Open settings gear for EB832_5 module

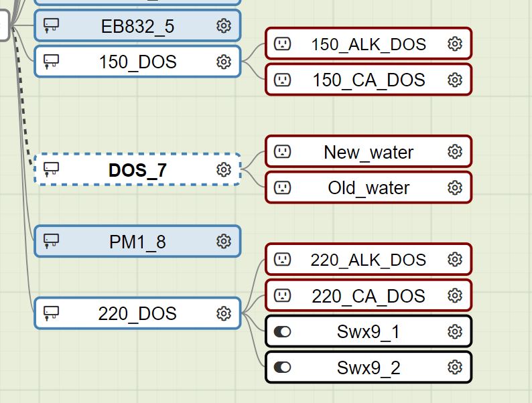point(224,25)
